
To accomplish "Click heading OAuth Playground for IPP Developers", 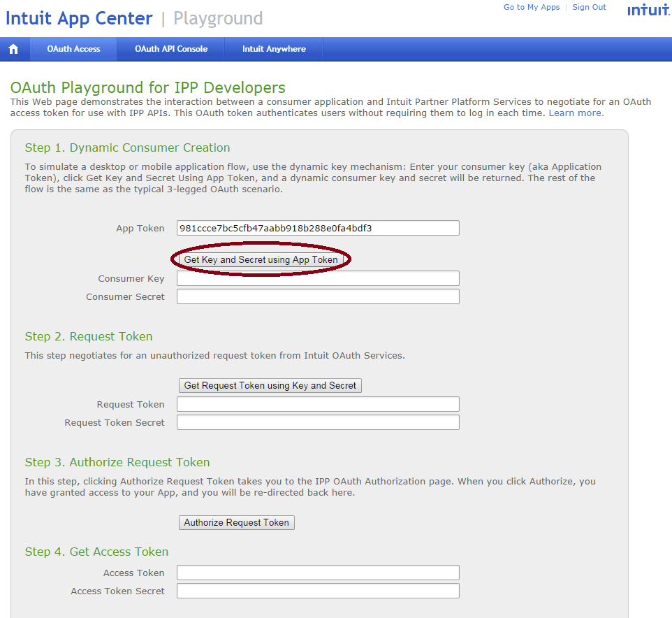I will point(147,87).
